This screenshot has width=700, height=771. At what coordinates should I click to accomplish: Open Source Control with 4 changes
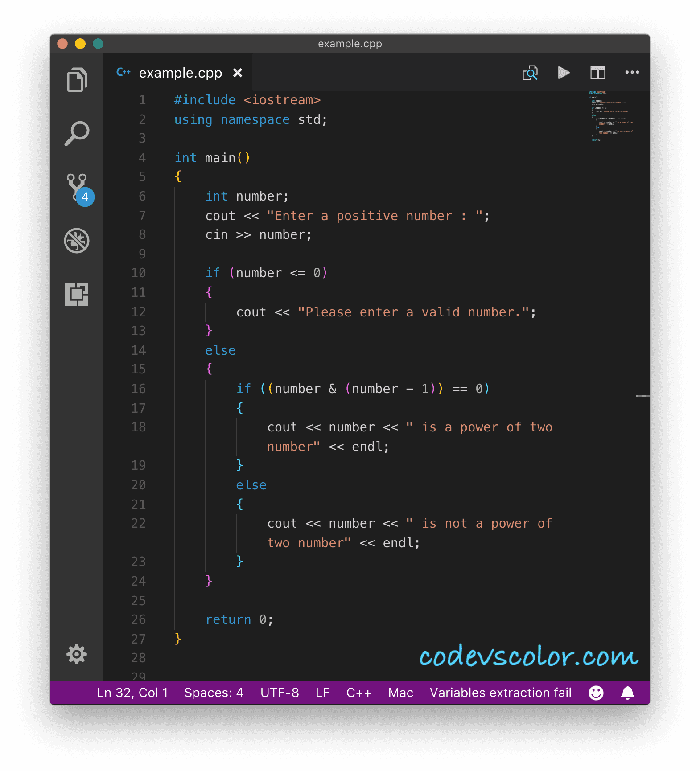point(78,188)
